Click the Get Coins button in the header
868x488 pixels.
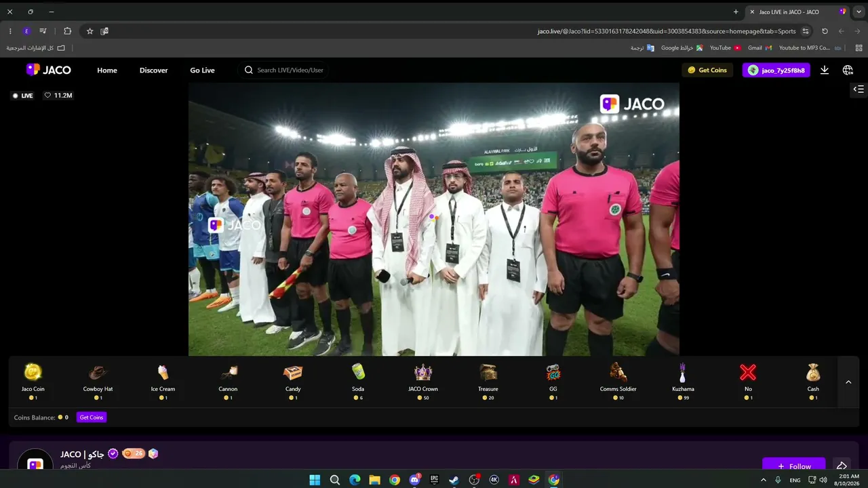707,70
